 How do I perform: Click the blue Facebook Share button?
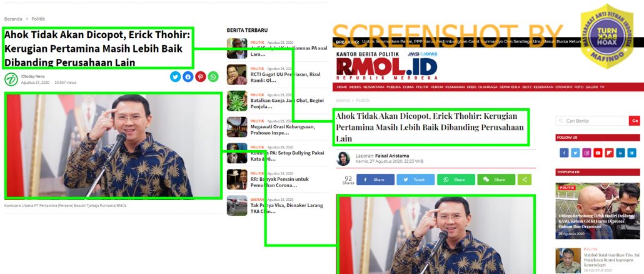(x=375, y=180)
